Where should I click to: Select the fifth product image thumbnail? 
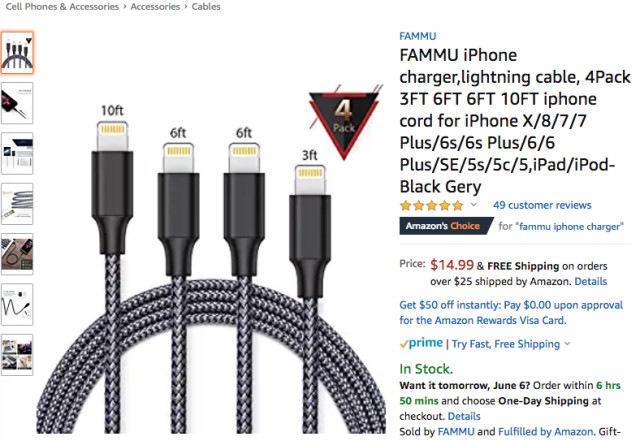coord(17,254)
